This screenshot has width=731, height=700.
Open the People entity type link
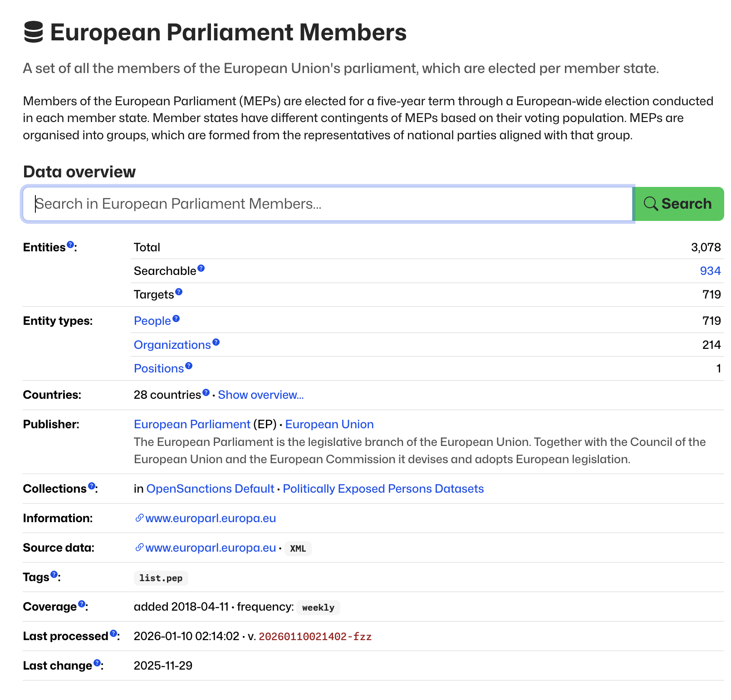tap(152, 321)
